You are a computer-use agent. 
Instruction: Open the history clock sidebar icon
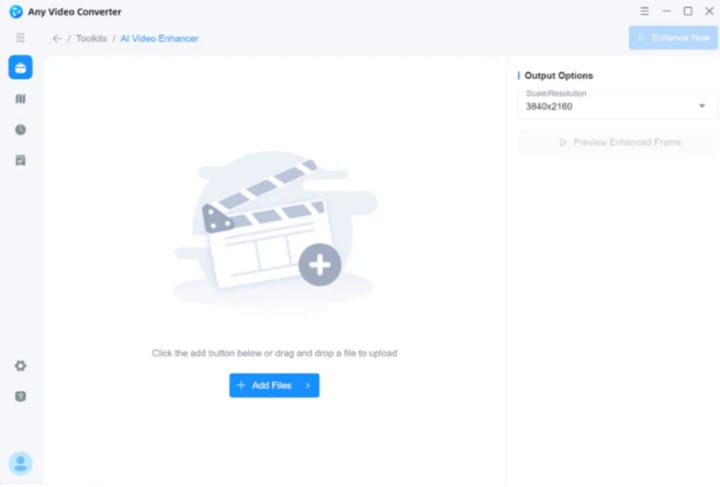[x=20, y=129]
